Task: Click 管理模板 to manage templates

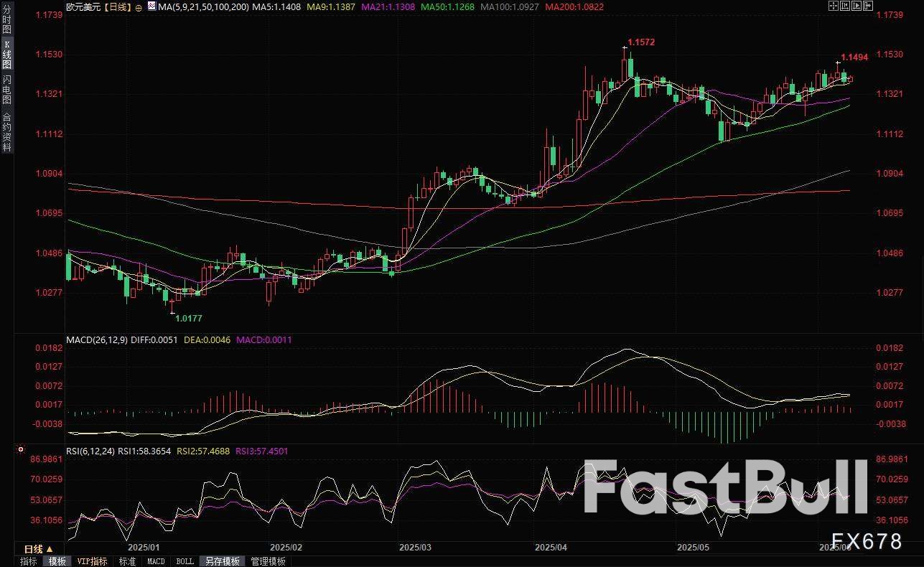Action: pos(268,561)
